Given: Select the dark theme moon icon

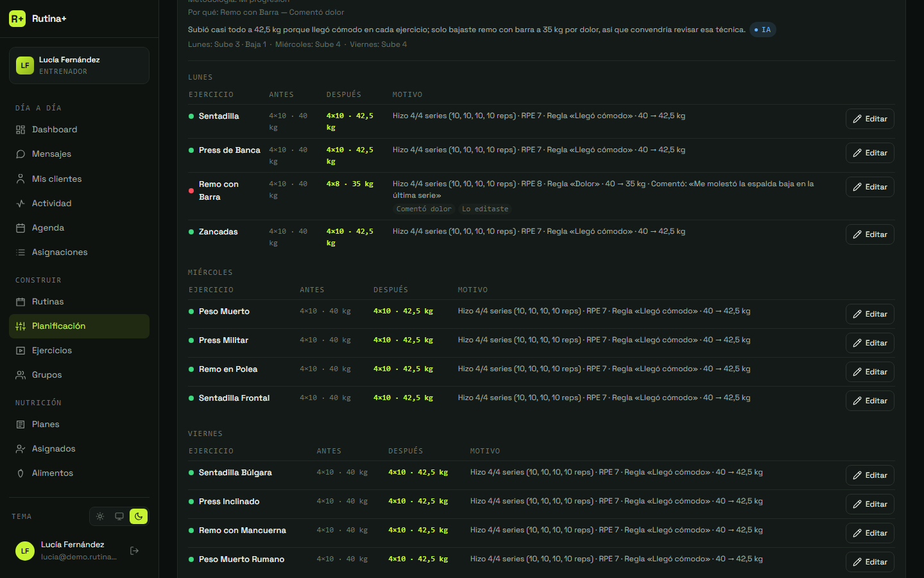Looking at the screenshot, I should point(139,516).
